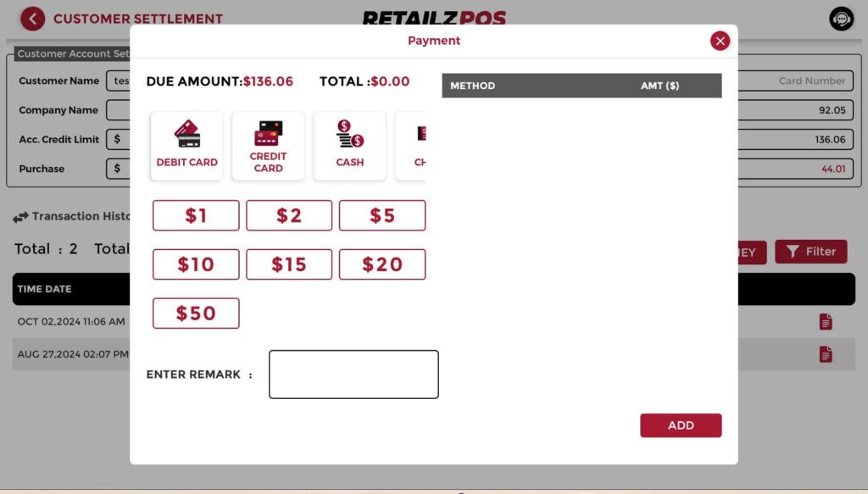This screenshot has width=868, height=494.
Task: Go back using the red arrow icon
Action: (33, 19)
